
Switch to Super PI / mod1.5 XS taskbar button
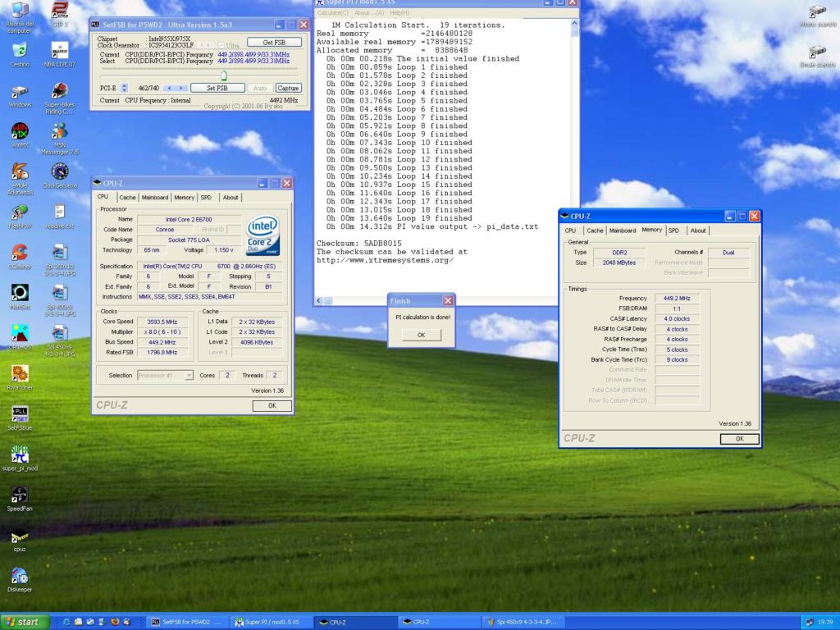pyautogui.click(x=272, y=623)
